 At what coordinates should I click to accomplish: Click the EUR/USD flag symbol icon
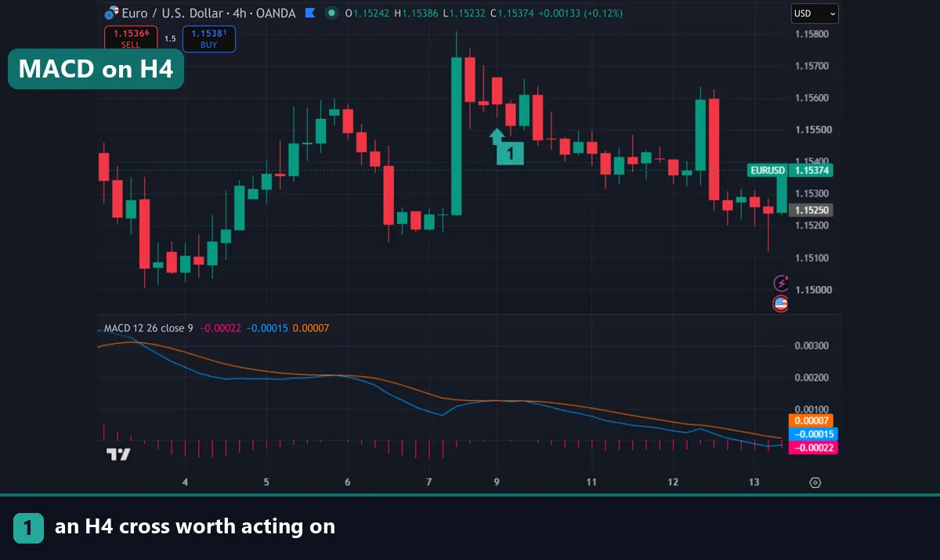click(111, 13)
